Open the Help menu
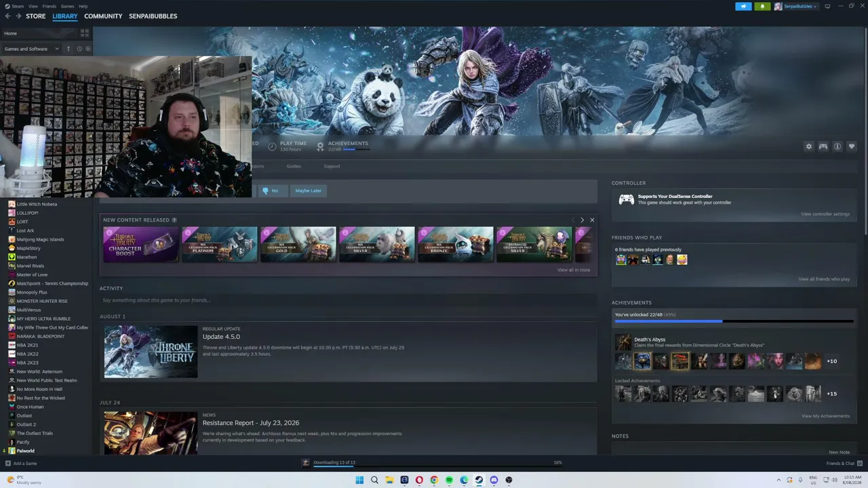The image size is (868, 488). [x=83, y=6]
